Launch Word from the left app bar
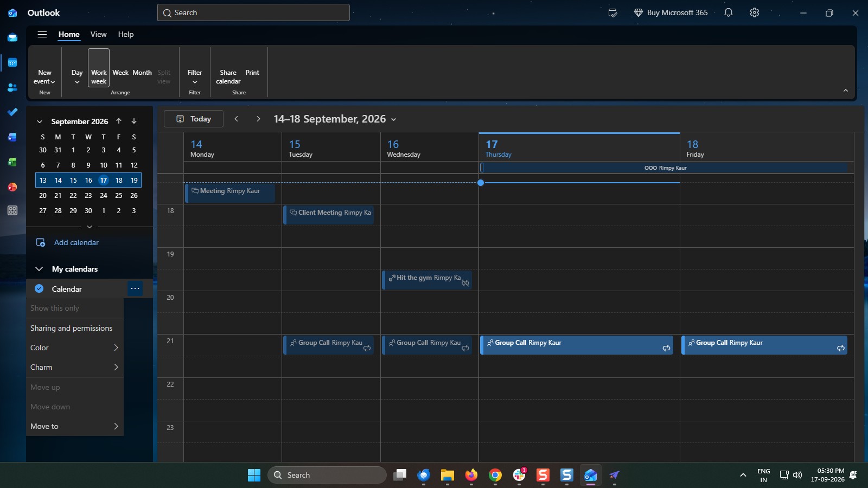This screenshot has width=868, height=488. point(12,137)
